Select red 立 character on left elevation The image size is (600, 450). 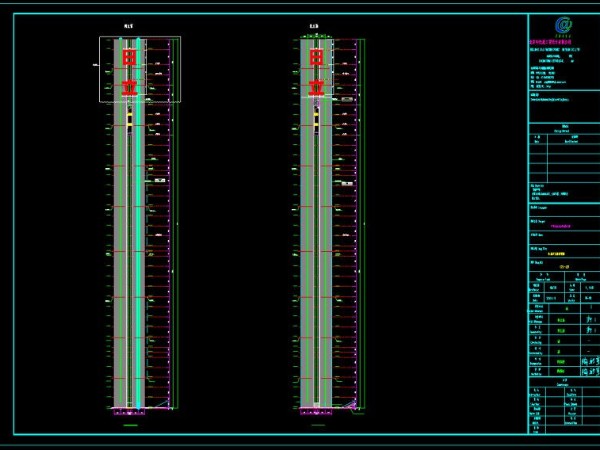click(x=130, y=88)
